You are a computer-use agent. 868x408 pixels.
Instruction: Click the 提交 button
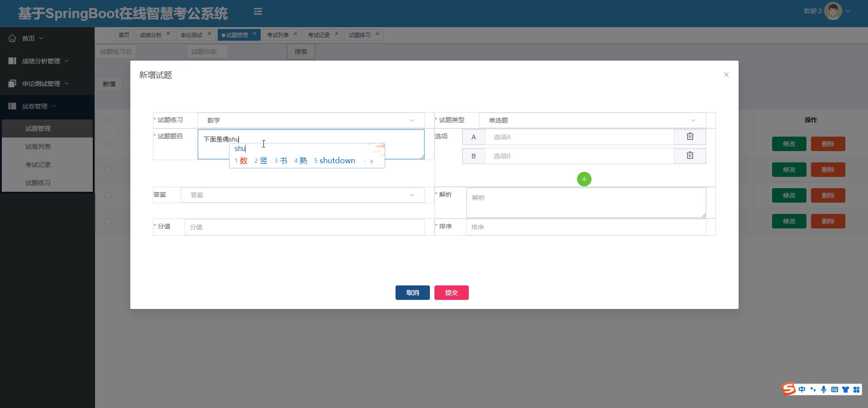(x=452, y=293)
